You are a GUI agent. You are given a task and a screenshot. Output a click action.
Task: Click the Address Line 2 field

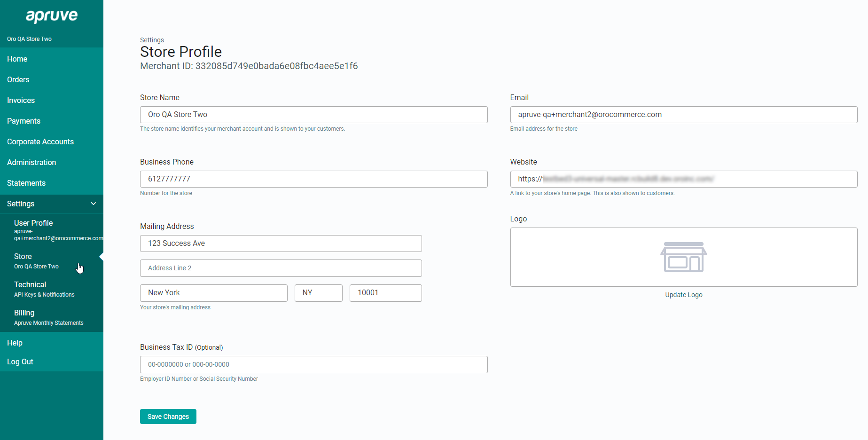(281, 268)
